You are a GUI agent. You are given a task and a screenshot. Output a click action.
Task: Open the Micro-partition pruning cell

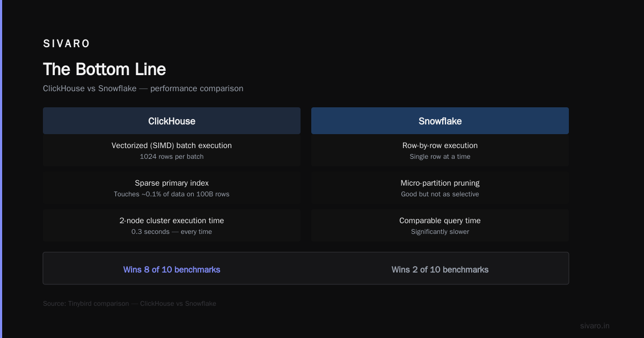tap(440, 188)
